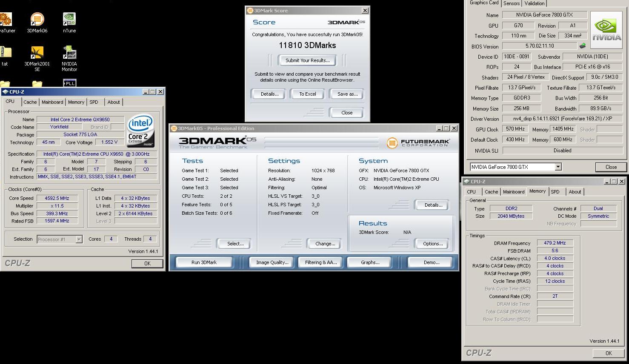Export score with To Excel button
The width and height of the screenshot is (629, 364).
pyautogui.click(x=307, y=94)
